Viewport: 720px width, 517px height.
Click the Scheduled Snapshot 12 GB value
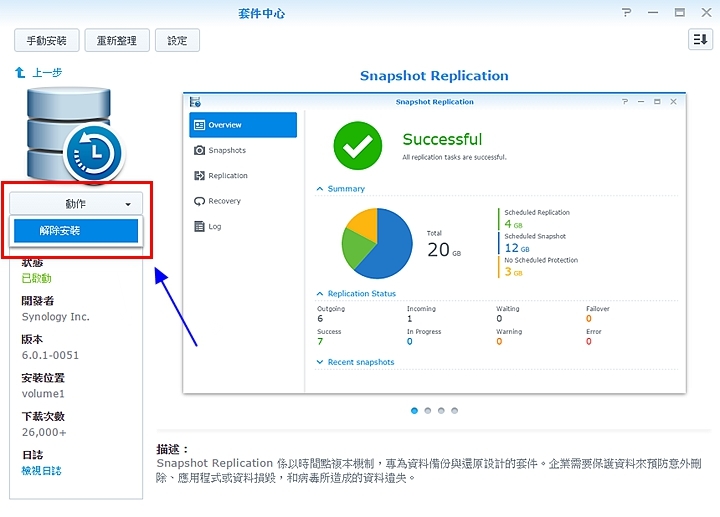tap(517, 248)
